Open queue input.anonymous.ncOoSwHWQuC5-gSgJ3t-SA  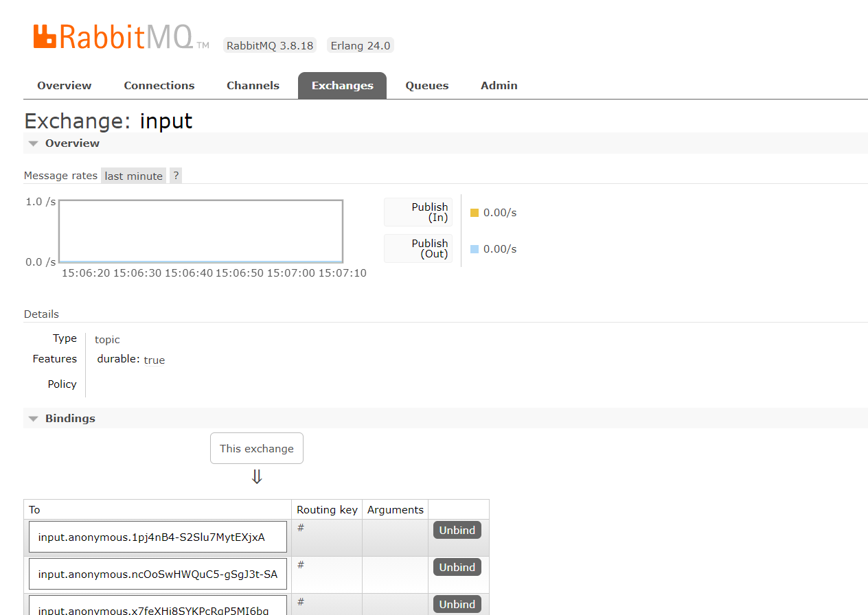point(158,574)
